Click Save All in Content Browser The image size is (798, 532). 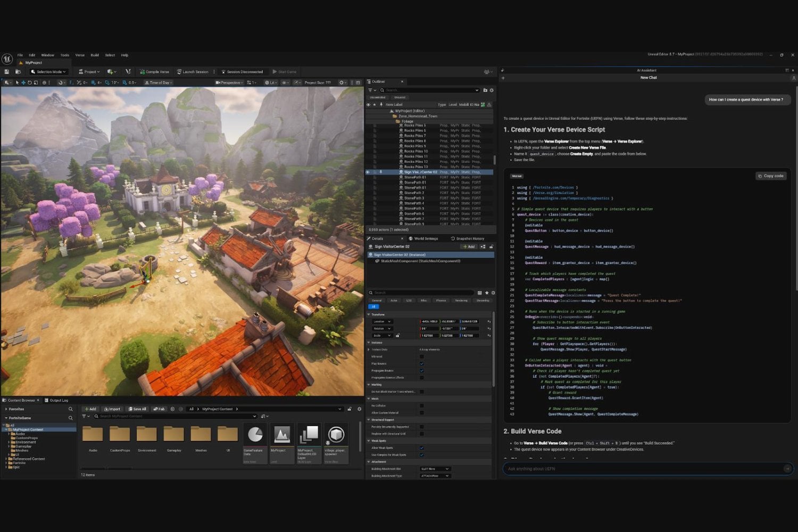[137, 409]
